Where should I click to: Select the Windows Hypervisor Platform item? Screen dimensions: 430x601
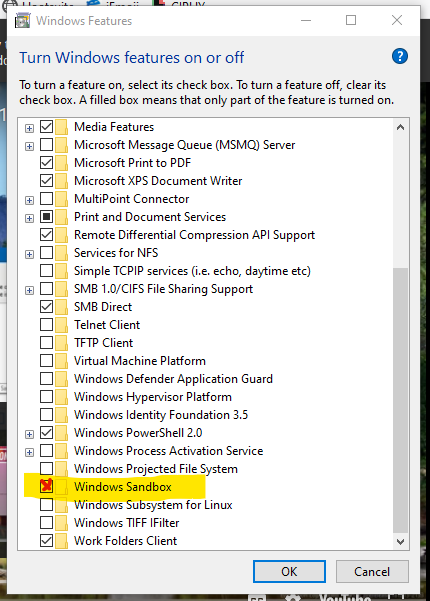point(153,397)
